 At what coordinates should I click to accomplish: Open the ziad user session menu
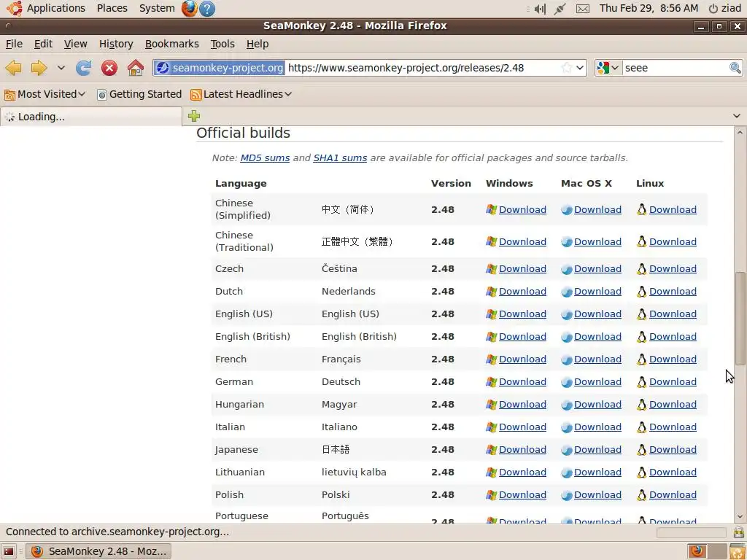pyautogui.click(x=724, y=8)
